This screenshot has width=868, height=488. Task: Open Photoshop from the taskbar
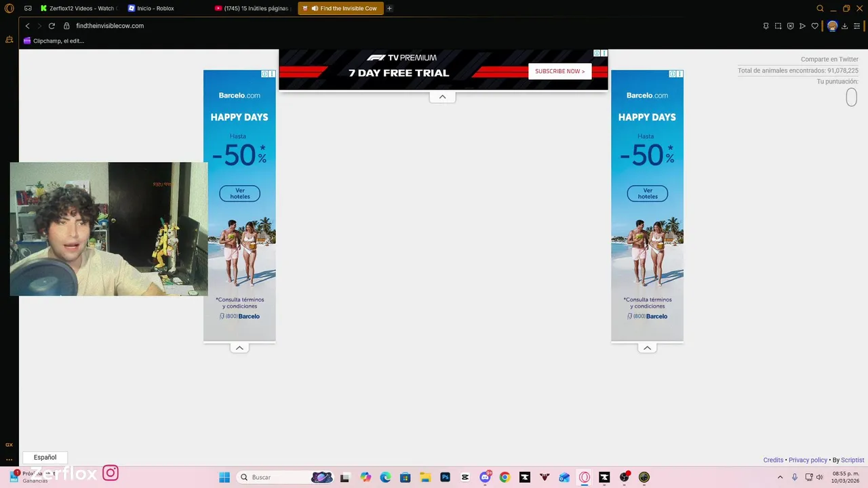(445, 477)
